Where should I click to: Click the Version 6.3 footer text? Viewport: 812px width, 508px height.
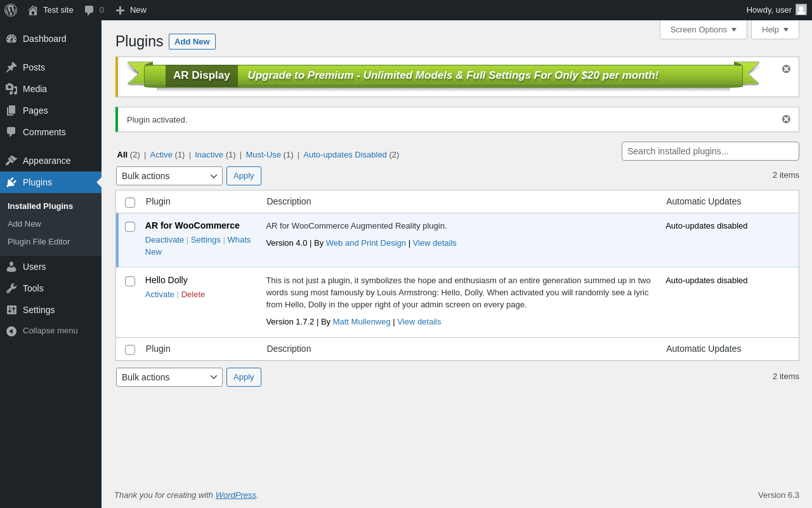click(x=778, y=495)
